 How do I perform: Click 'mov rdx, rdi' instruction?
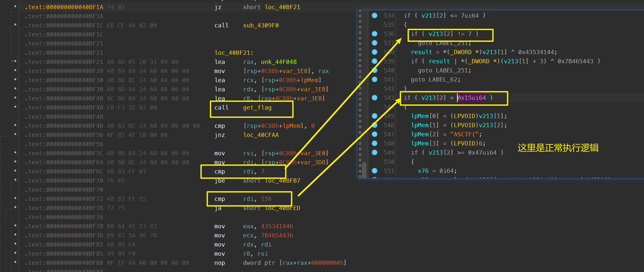pyautogui.click(x=243, y=245)
